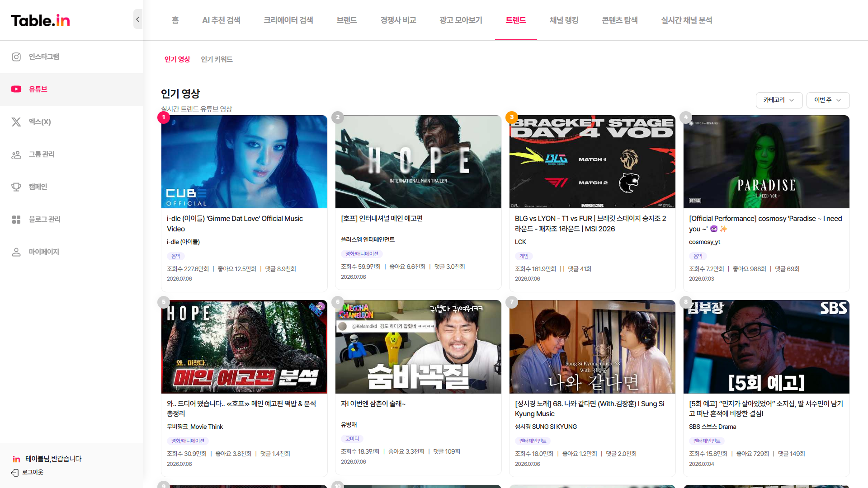The height and width of the screenshot is (488, 868).
Task: Open 실시간 채널 분석 tab
Action: pyautogui.click(x=686, y=20)
